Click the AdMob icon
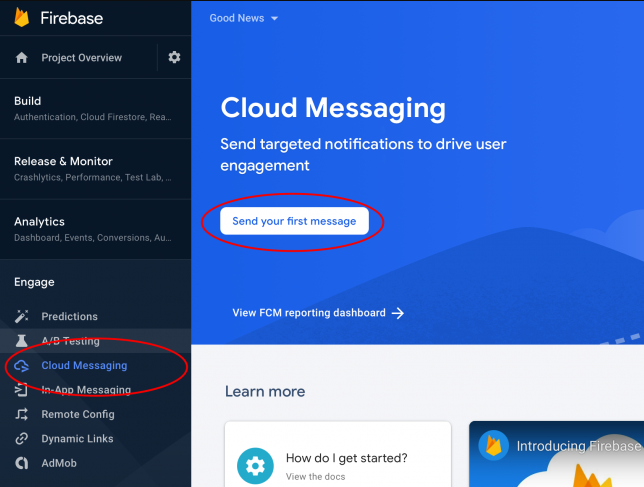Screen dimensions: 644x487 tap(21, 463)
